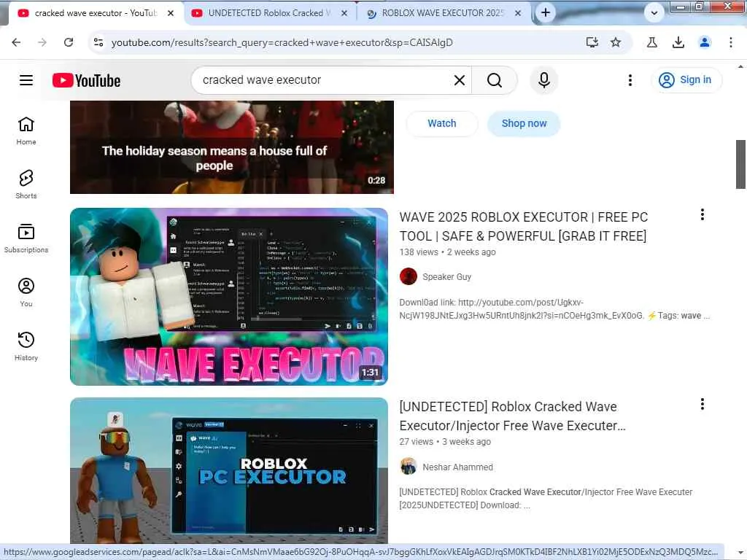Click the magnifying glass search button
747x560 pixels.
[x=495, y=80]
